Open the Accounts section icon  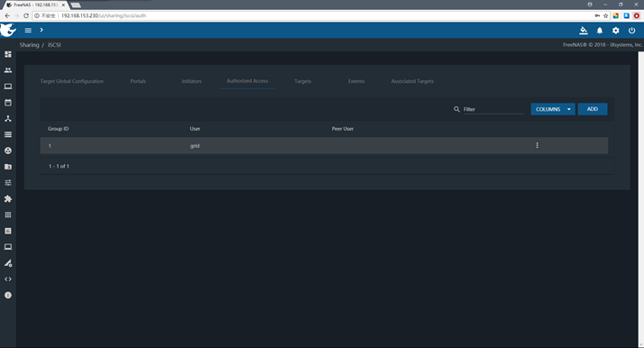tap(8, 70)
